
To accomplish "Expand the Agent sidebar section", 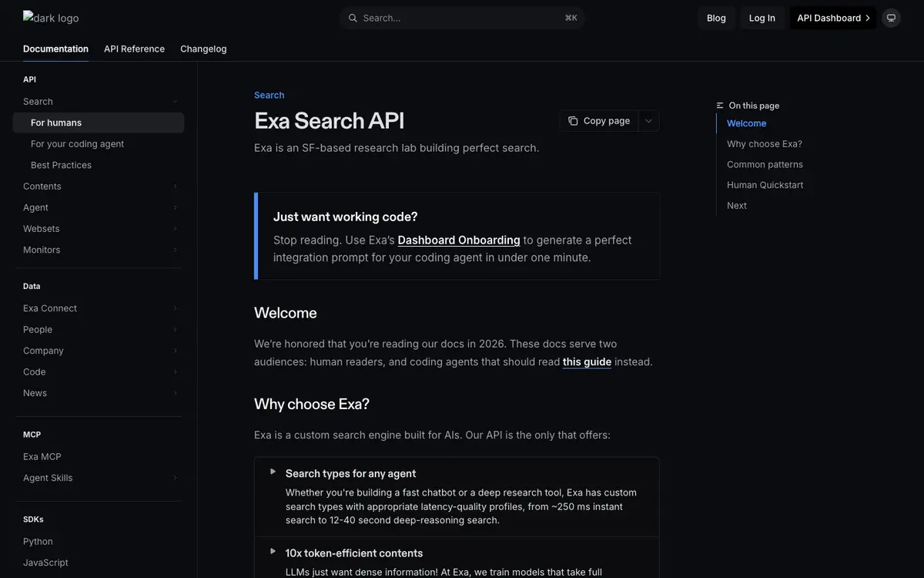I will click(x=175, y=207).
